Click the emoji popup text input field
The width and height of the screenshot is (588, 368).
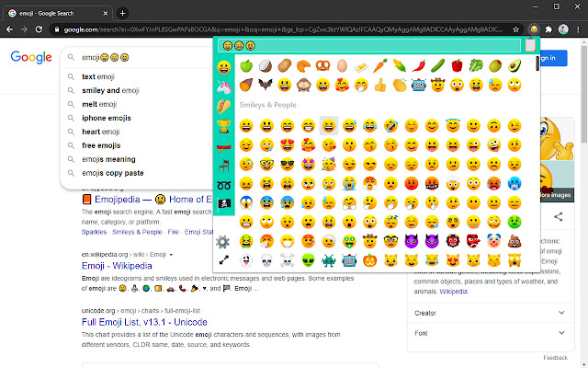369,45
